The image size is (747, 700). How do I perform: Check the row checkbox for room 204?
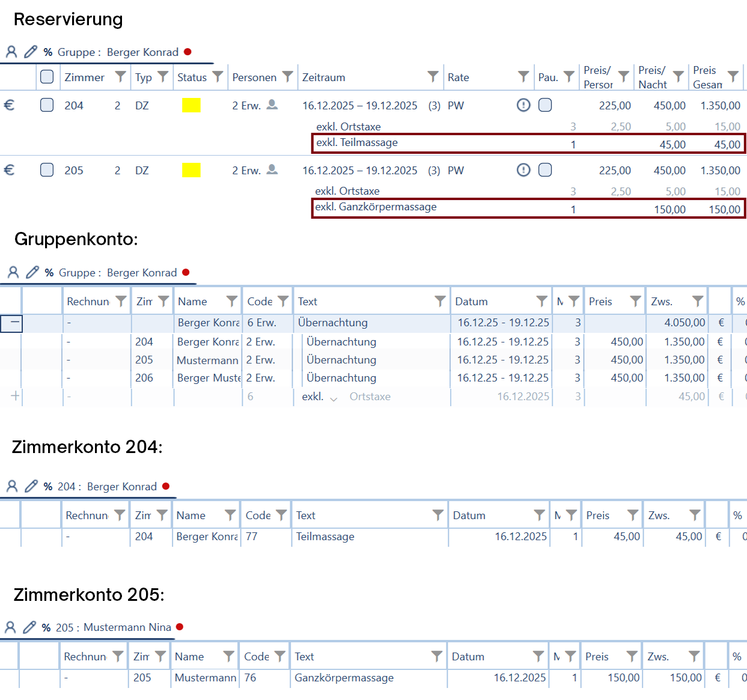click(47, 105)
